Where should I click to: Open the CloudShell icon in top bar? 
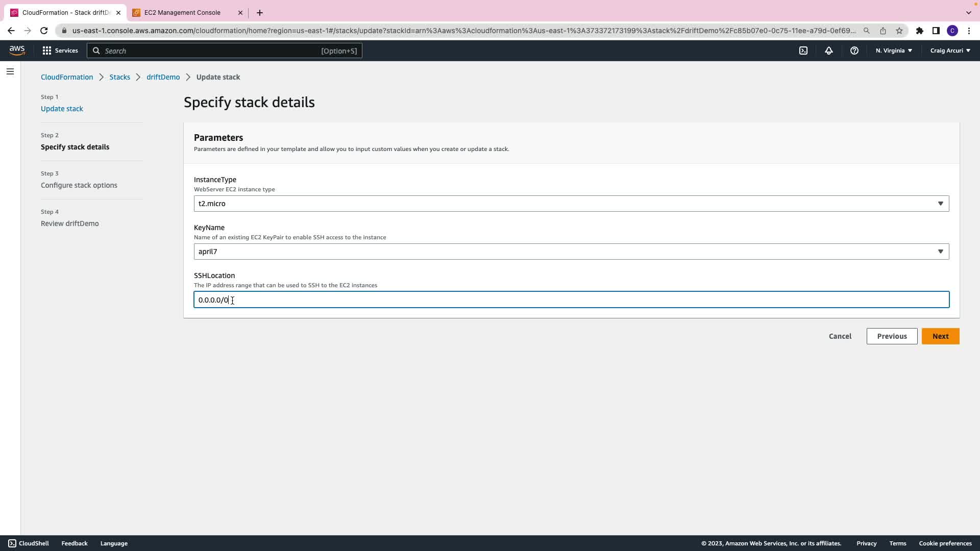pos(803,51)
